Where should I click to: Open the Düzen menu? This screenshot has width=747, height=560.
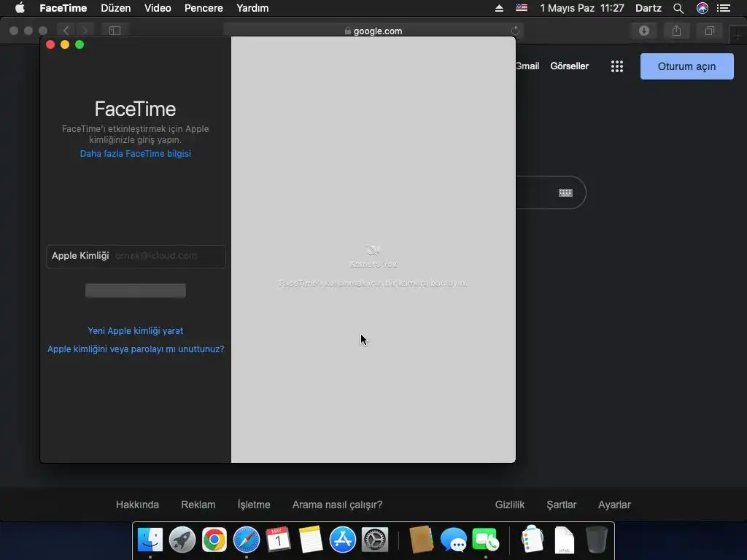(x=116, y=8)
